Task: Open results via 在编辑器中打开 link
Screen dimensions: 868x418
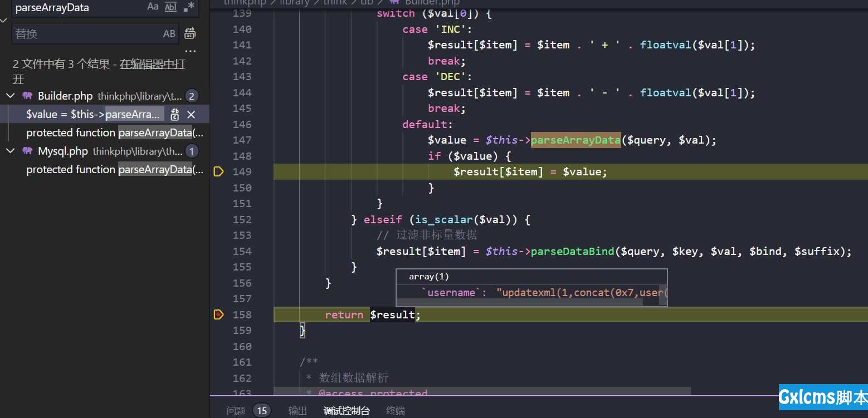Action: pyautogui.click(x=153, y=64)
